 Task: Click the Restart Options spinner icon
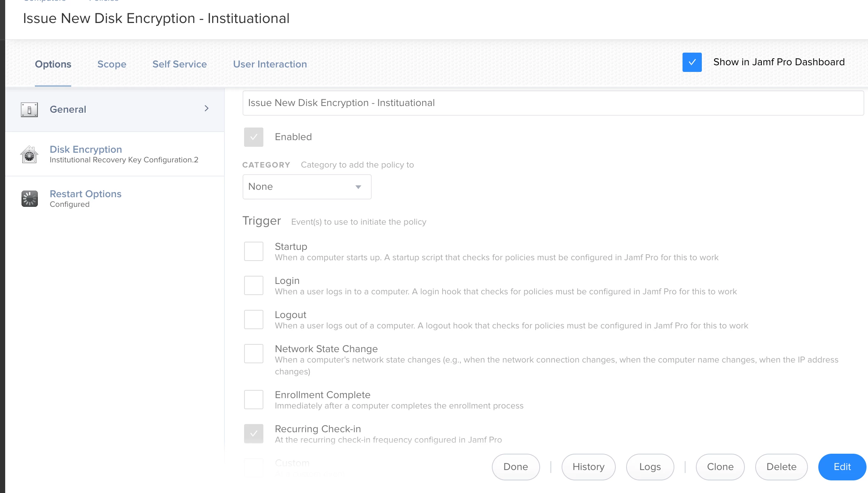[x=29, y=199]
